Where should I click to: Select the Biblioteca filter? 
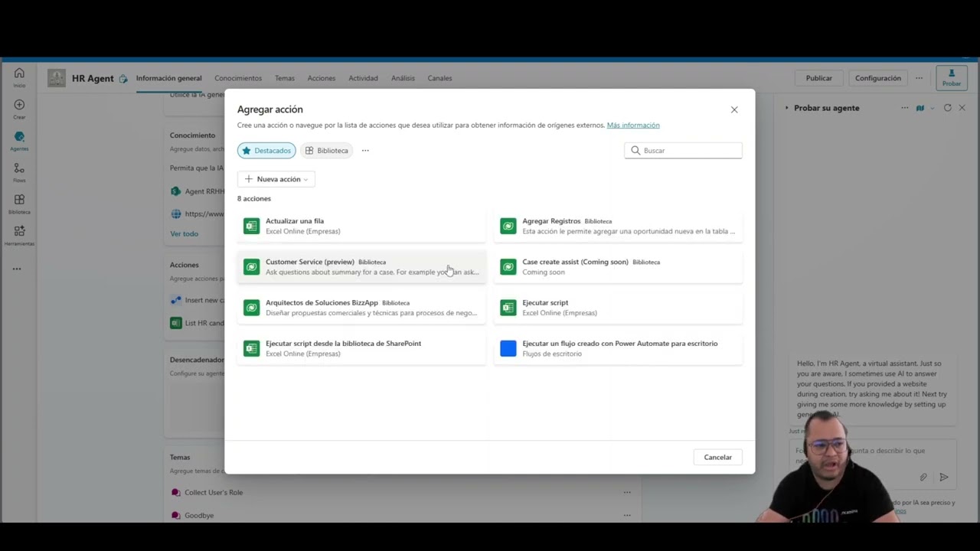click(x=327, y=151)
